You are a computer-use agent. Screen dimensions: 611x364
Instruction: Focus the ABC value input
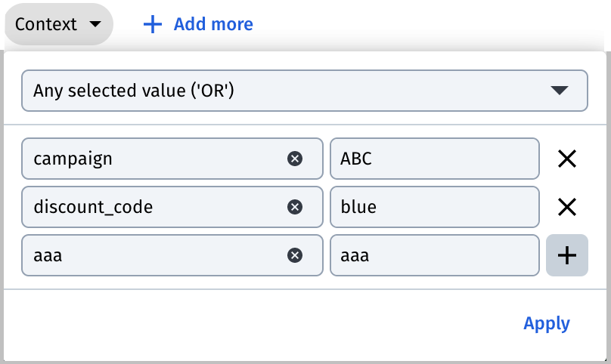tap(435, 159)
